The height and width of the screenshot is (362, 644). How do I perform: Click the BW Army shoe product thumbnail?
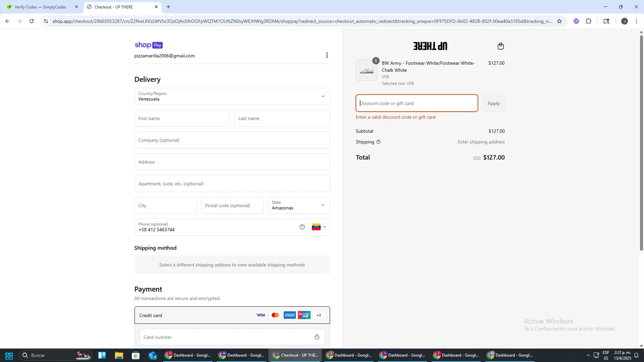tap(366, 70)
